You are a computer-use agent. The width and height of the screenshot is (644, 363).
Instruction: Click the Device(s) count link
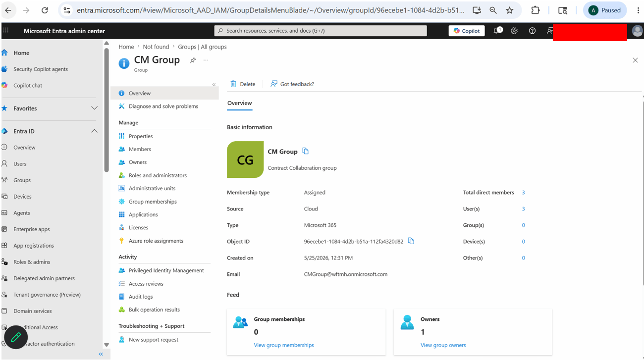(x=523, y=242)
